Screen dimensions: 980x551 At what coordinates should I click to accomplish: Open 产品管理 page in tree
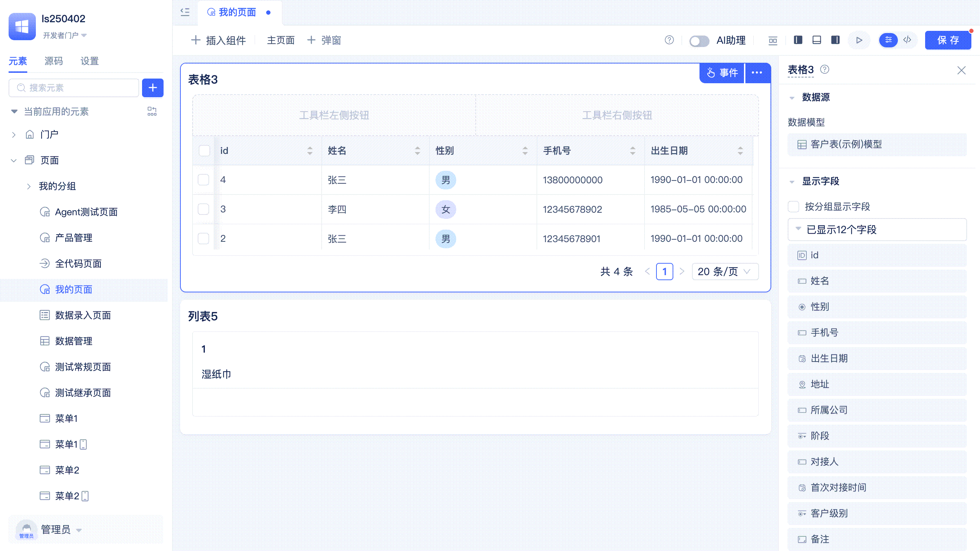coord(74,238)
